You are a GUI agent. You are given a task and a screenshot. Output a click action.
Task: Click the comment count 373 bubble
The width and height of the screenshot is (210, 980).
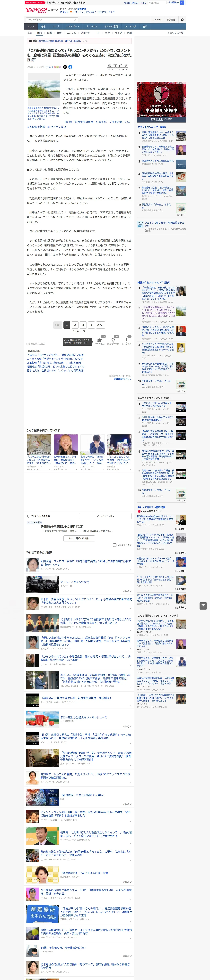point(50,67)
